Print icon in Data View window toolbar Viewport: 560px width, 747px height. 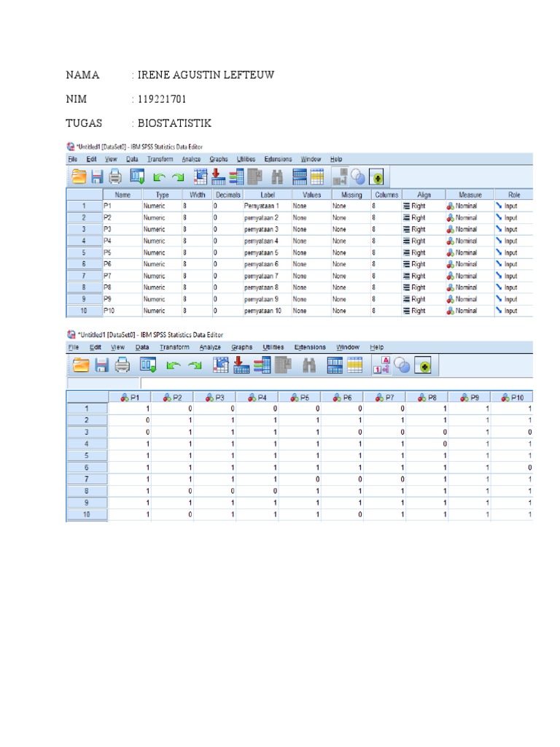[x=122, y=365]
